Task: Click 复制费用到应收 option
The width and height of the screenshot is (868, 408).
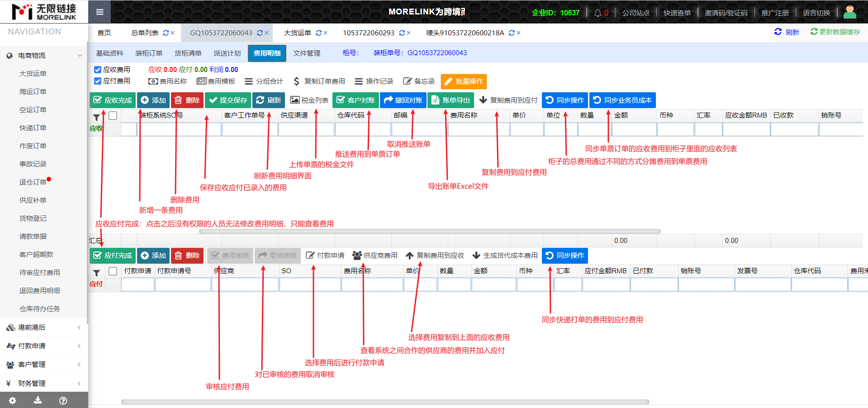Action: (x=435, y=256)
